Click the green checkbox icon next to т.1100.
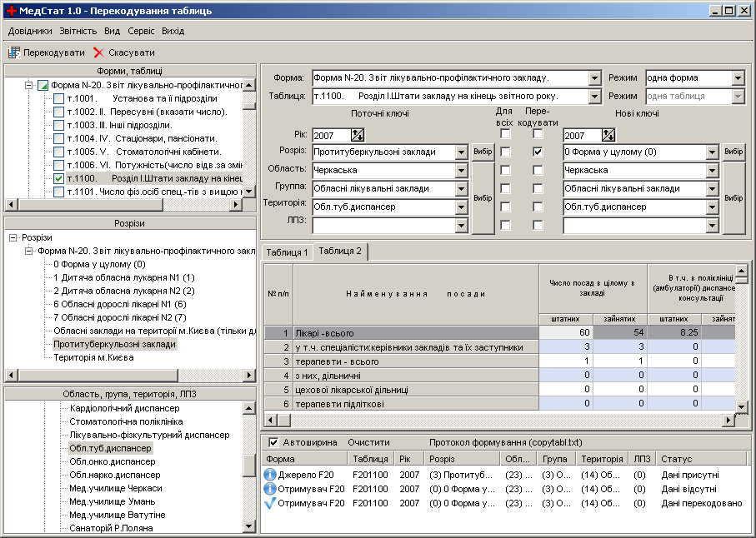The image size is (756, 538). (58, 179)
